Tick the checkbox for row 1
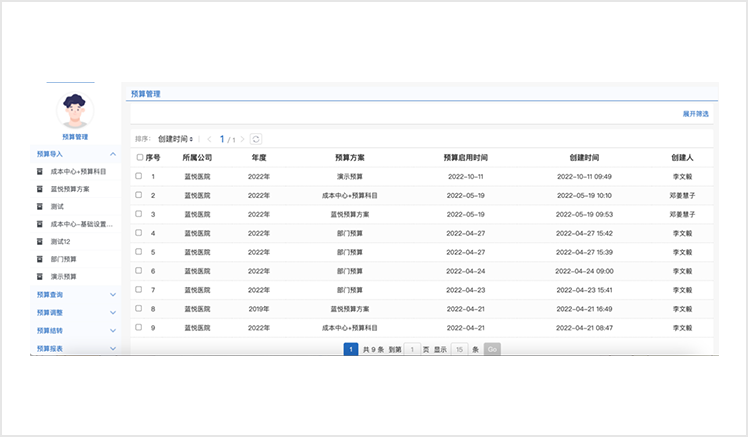This screenshot has width=748, height=437. click(x=139, y=176)
